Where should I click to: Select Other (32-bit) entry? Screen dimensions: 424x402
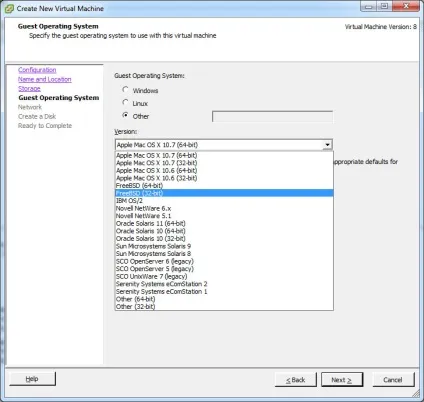point(224,306)
